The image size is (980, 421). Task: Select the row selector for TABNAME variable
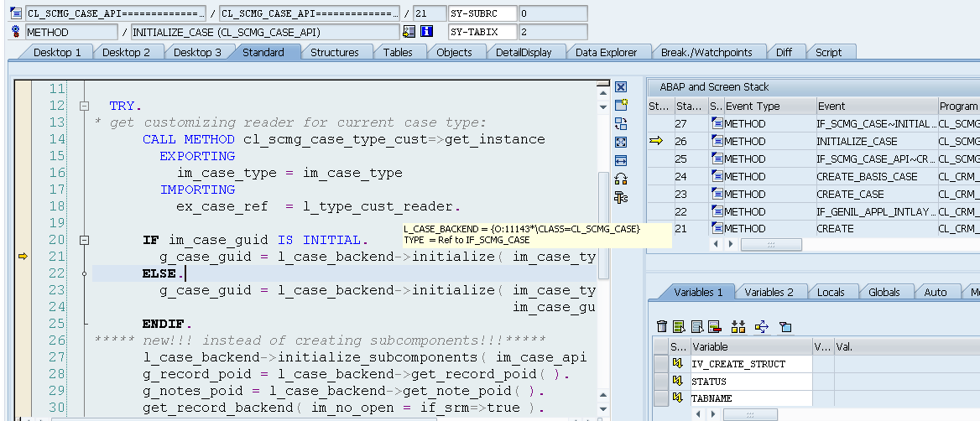[660, 398]
